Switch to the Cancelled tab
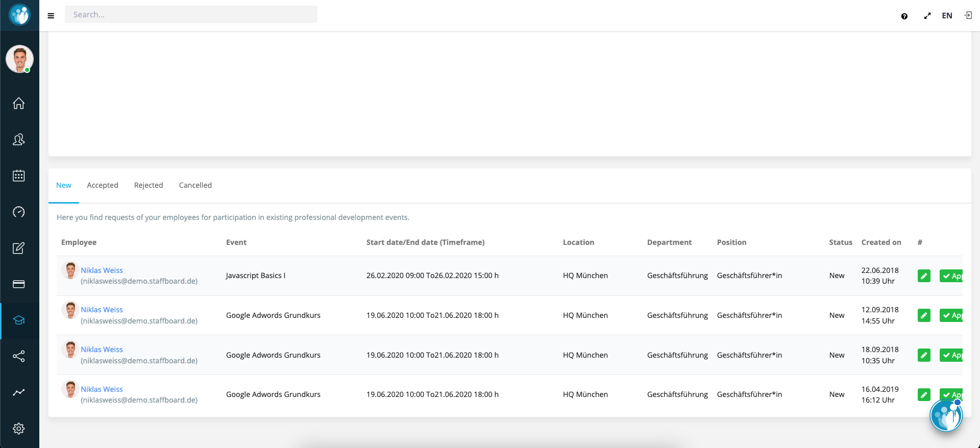This screenshot has height=448, width=980. click(x=195, y=185)
